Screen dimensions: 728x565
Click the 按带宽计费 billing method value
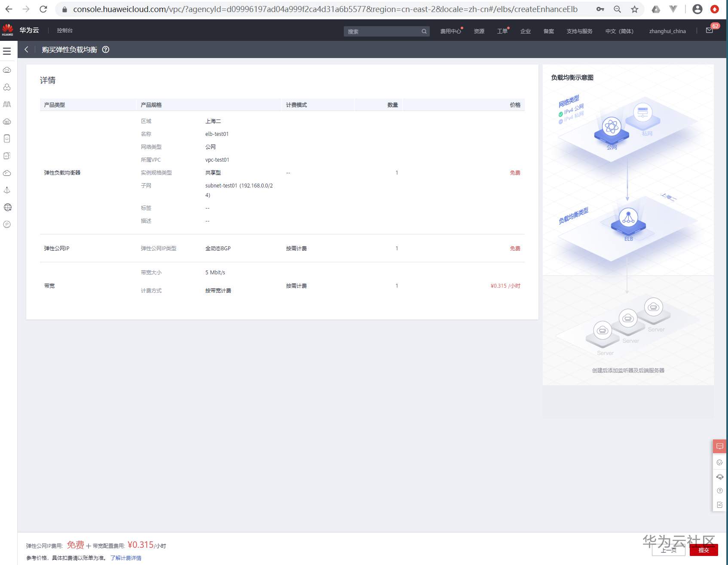(x=218, y=290)
